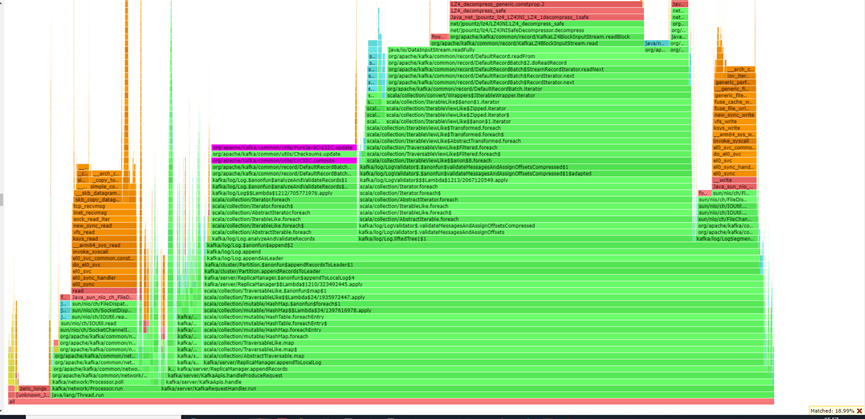Viewport: 865px width, 419px height.
Task: Select vfs_write kernel frame
Action: (x=734, y=121)
